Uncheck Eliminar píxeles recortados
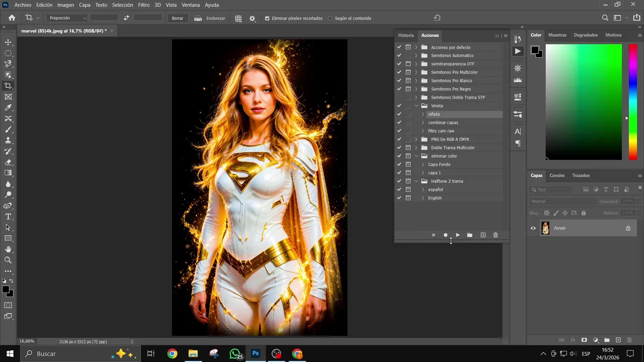 pyautogui.click(x=267, y=18)
